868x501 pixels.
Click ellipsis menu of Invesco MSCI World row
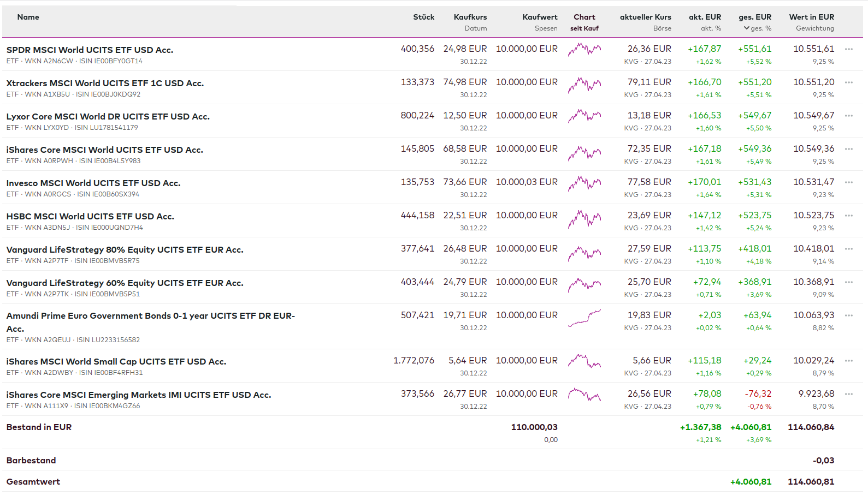[848, 182]
